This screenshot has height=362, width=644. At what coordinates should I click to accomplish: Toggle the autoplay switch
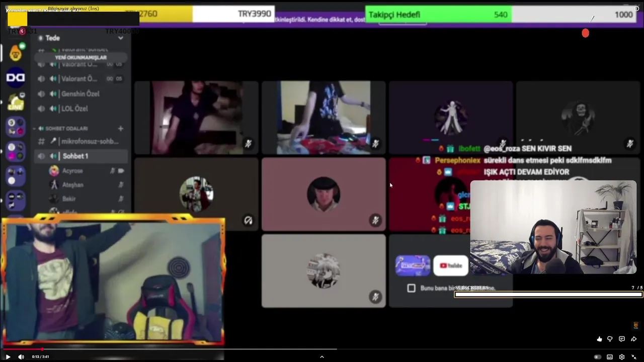coord(597,357)
